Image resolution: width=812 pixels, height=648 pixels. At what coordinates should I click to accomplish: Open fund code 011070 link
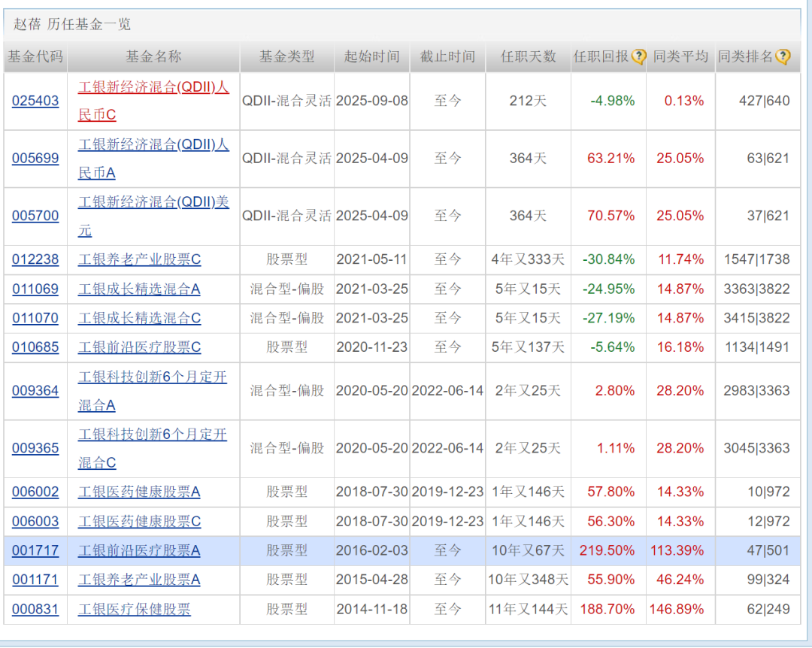point(35,317)
